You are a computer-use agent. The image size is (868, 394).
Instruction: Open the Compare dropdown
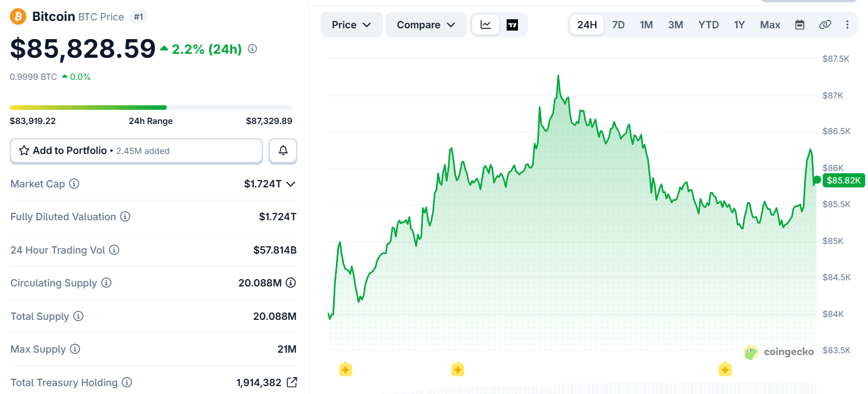[x=426, y=25]
